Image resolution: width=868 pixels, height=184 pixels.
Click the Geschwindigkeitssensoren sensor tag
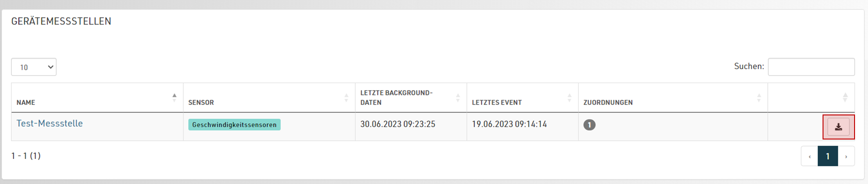coord(234,125)
